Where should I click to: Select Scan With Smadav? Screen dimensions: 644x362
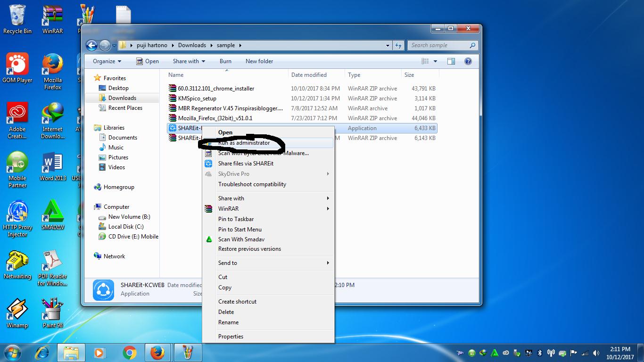(x=268, y=239)
